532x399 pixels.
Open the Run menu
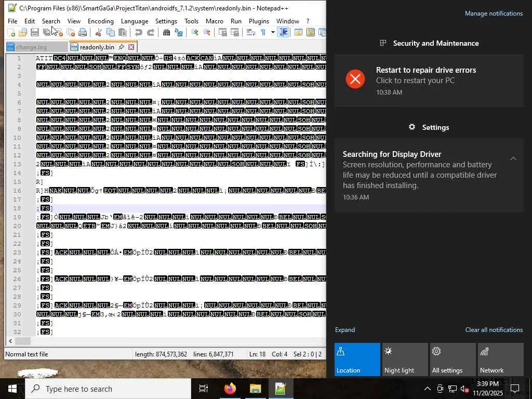point(236,21)
